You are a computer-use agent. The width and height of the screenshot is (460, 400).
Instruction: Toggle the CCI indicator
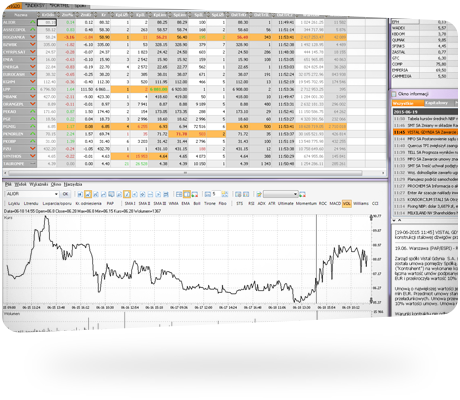pyautogui.click(x=375, y=203)
